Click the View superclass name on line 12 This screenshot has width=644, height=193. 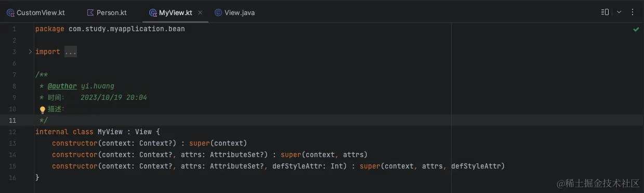pyautogui.click(x=143, y=132)
